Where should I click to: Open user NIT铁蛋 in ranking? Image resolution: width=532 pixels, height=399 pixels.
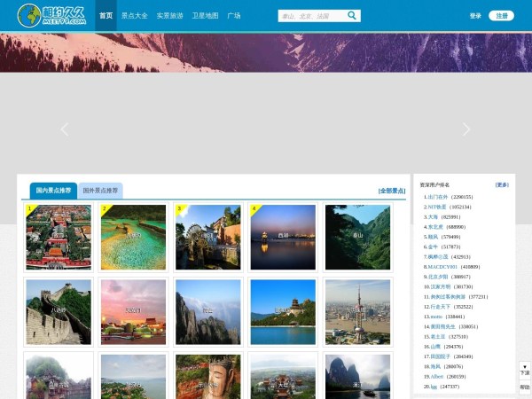[x=437, y=207]
